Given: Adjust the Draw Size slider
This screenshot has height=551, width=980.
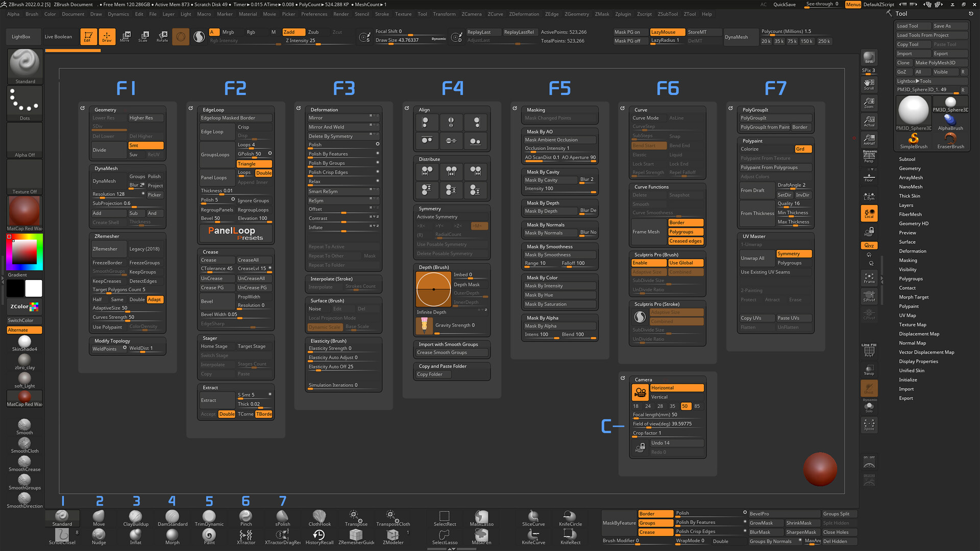Looking at the screenshot, I should (403, 40).
